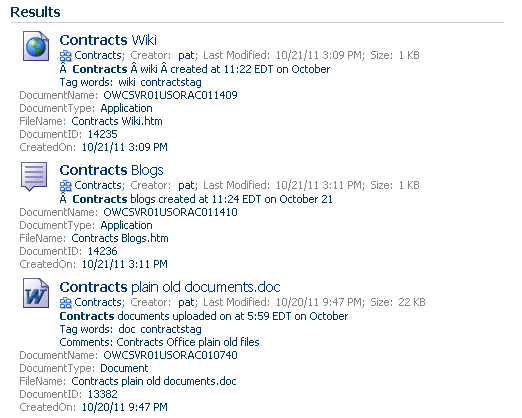Viewport: 522px width, 418px height.
Task: Open the Contracts Wiki result title
Action: 108,40
